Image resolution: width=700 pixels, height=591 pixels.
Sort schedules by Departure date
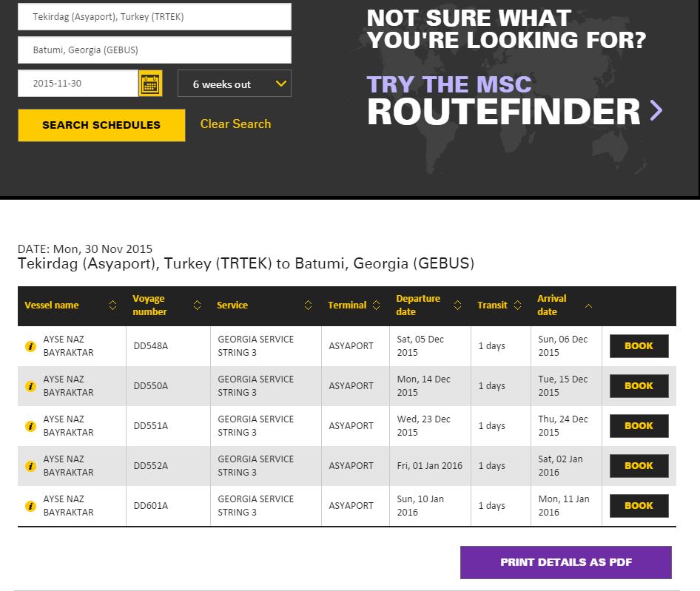457,305
